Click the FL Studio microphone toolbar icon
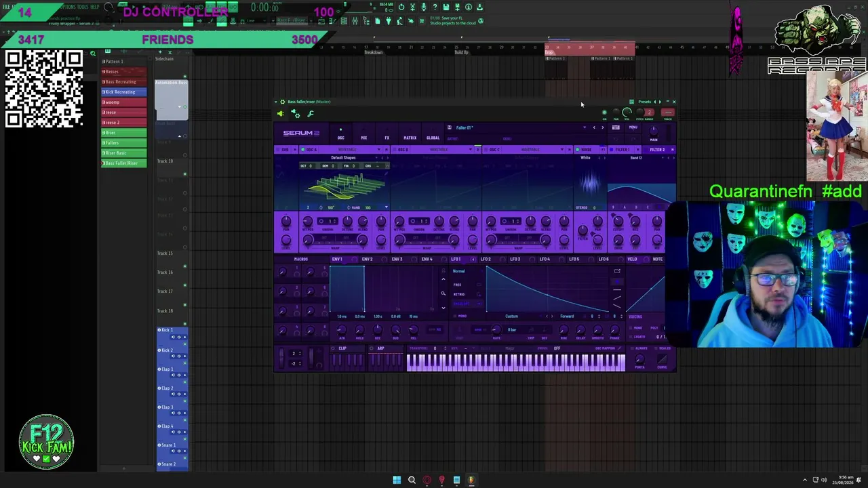 (x=424, y=7)
